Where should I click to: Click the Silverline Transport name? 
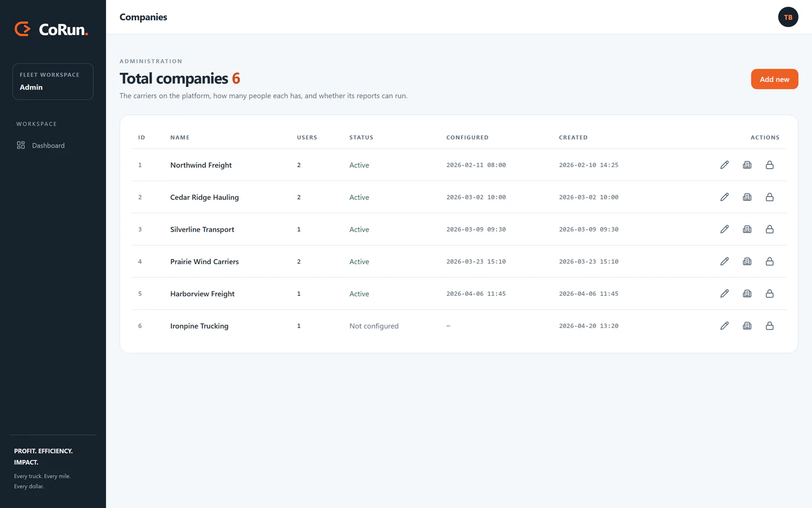pyautogui.click(x=202, y=229)
